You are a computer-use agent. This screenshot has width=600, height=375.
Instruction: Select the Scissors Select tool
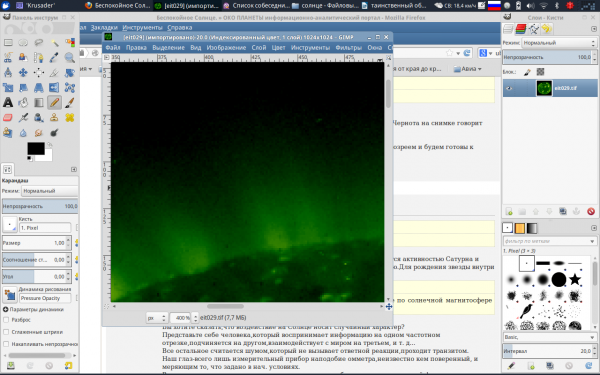point(8,57)
